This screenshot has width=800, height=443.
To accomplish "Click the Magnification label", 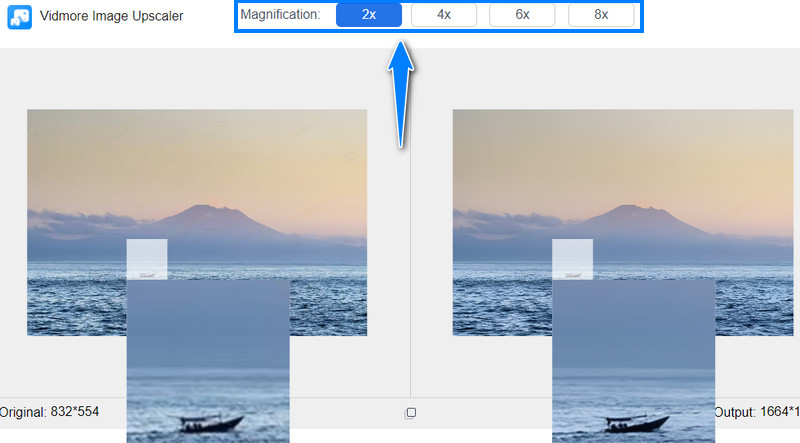I will [x=280, y=15].
